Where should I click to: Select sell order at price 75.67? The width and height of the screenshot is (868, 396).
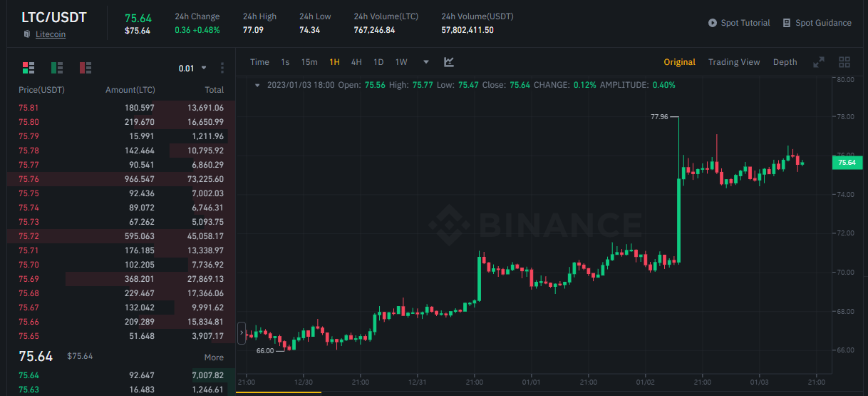point(121,308)
